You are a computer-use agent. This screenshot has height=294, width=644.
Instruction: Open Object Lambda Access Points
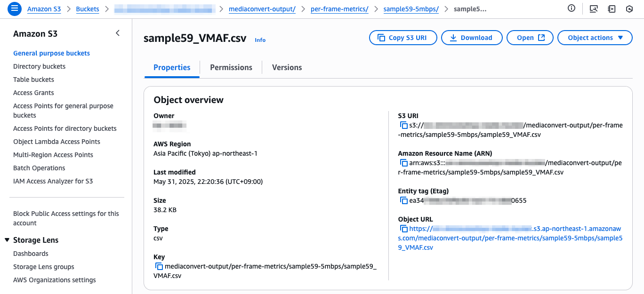[x=56, y=142]
